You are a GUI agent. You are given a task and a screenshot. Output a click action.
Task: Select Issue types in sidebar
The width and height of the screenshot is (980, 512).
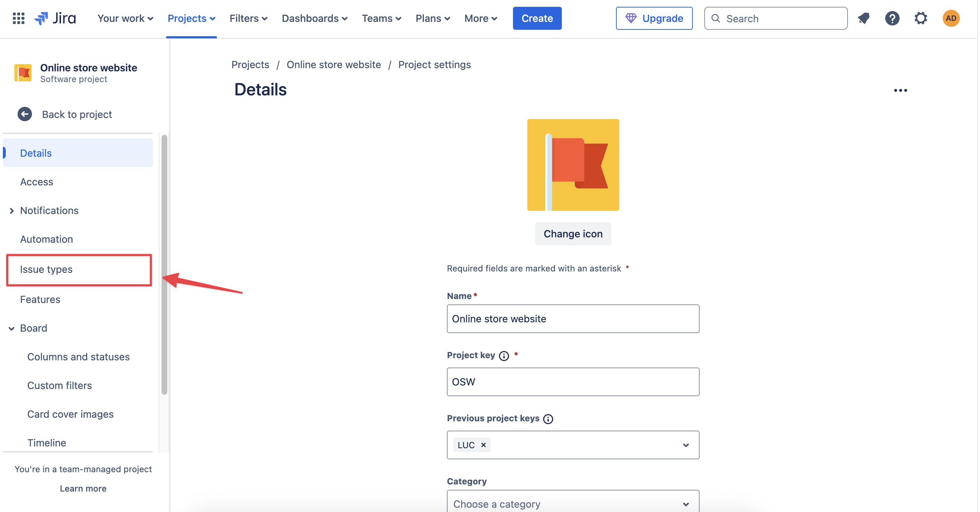point(46,269)
